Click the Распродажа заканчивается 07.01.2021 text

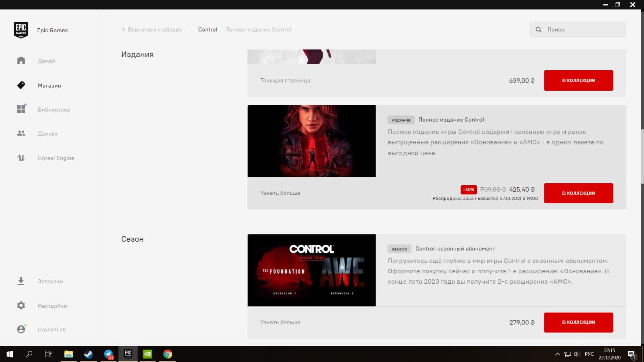tap(485, 199)
